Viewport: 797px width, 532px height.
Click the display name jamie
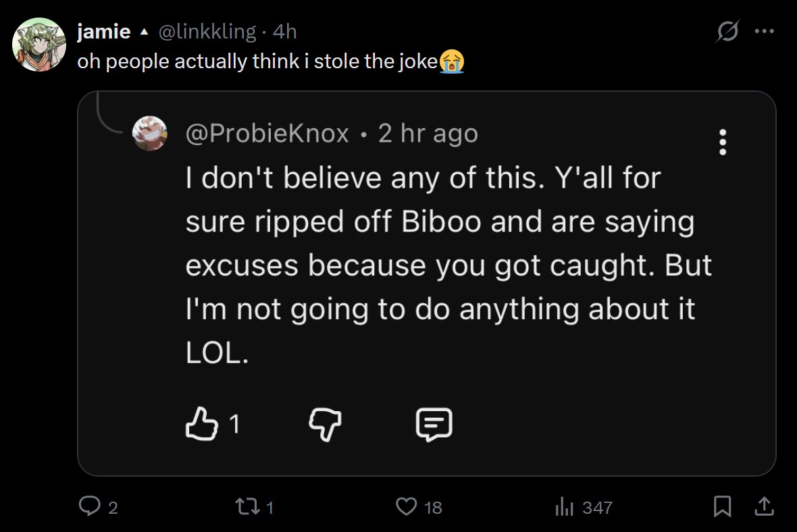pyautogui.click(x=103, y=32)
